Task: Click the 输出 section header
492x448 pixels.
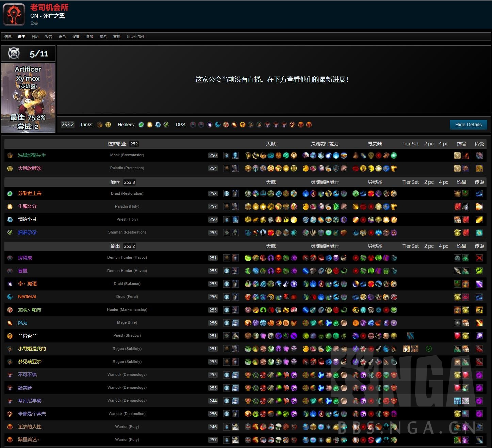Action: (x=115, y=246)
